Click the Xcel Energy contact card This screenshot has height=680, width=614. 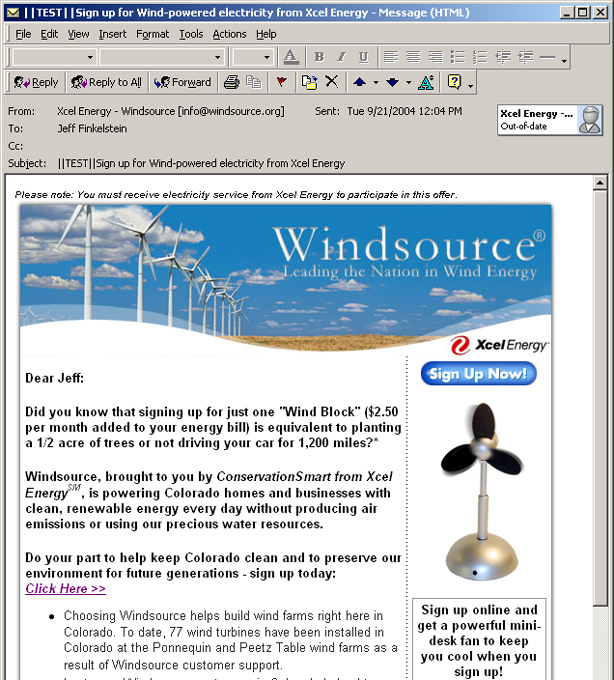click(x=550, y=120)
